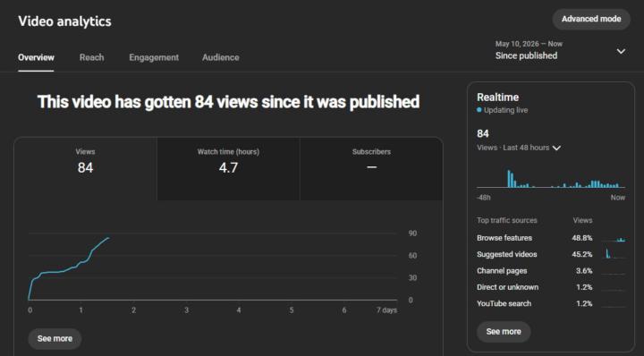Click the 90 y-axis label
Screen dimensions: 644x356
[x=412, y=233]
